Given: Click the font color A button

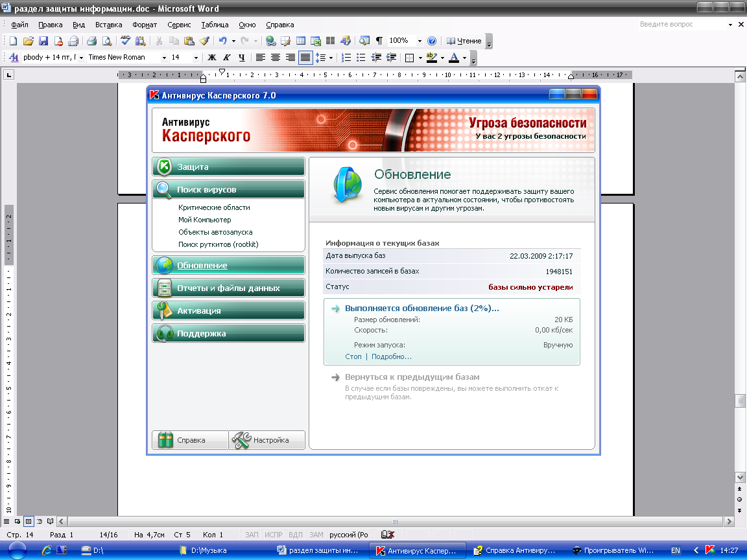Looking at the screenshot, I should pyautogui.click(x=454, y=58).
